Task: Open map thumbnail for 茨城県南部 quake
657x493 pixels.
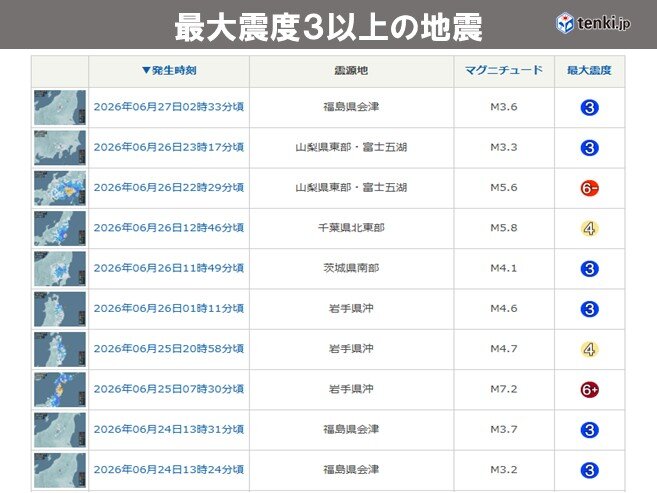Action: click(60, 268)
